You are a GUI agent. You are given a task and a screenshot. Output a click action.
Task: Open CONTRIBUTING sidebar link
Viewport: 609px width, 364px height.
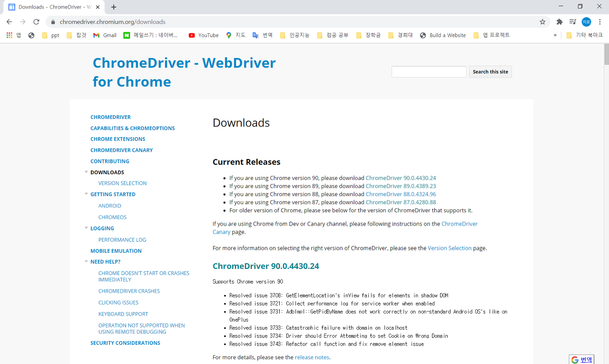[110, 161]
